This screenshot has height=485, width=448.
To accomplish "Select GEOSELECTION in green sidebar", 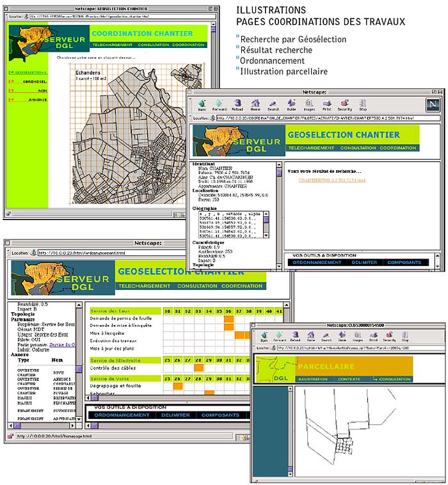I will (28, 72).
